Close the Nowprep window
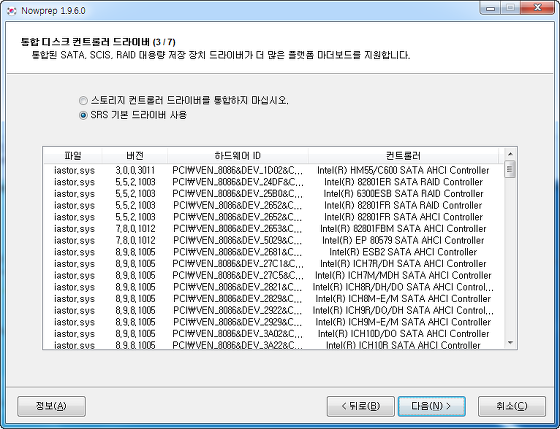The image size is (560, 429). [x=538, y=8]
